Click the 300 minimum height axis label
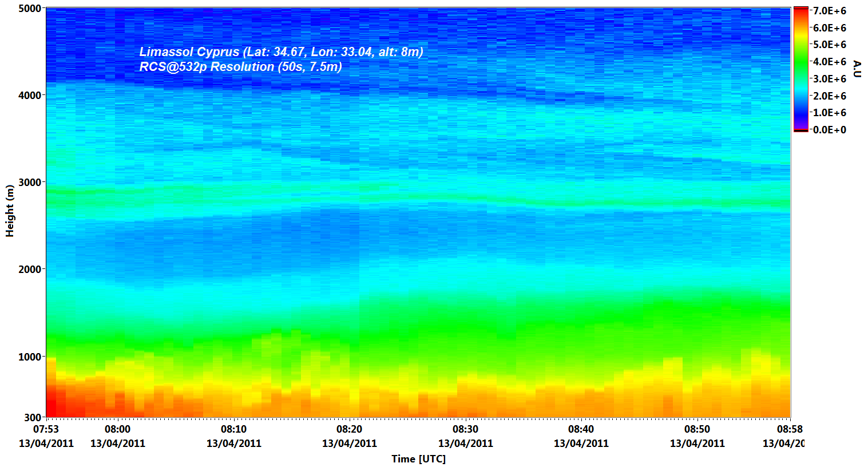Image resolution: width=868 pixels, height=471 pixels. coord(33,418)
